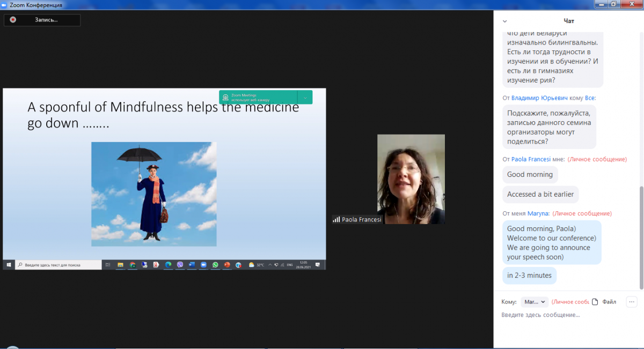
Task: Click the "Good morning, Paola)" message bubble
Action: pyautogui.click(x=552, y=242)
